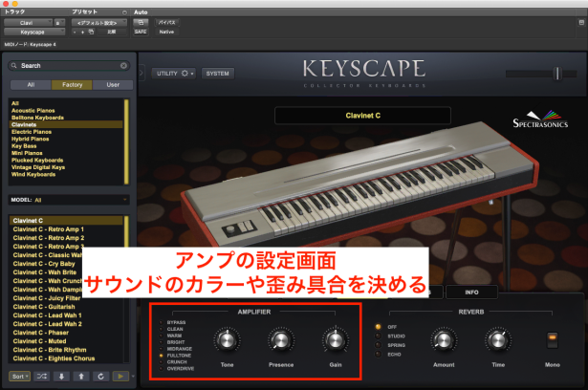Click the next preset plus button
588x390 pixels.
point(82,32)
